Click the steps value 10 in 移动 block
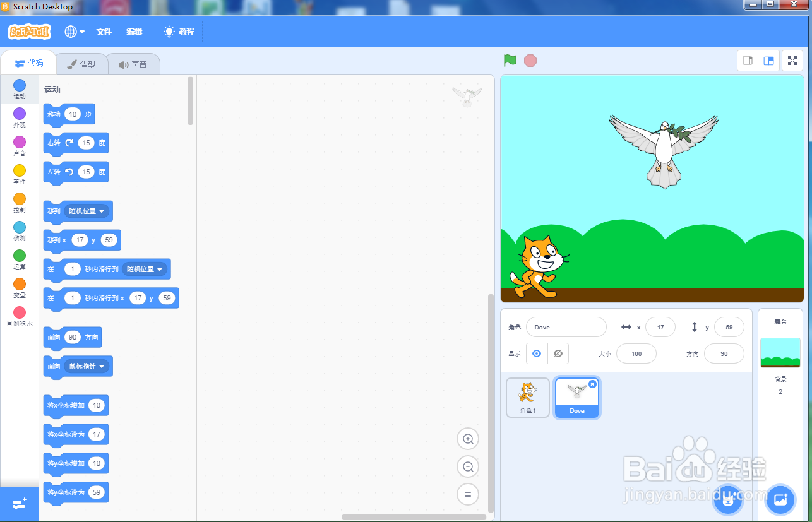This screenshot has width=812, height=522. [x=73, y=115]
